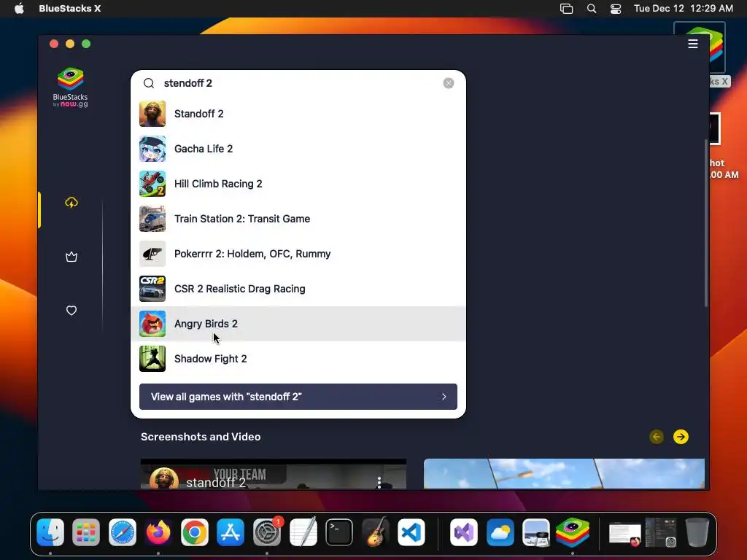Open the cloud download sidebar section
Viewport: 747px width, 560px height.
[x=71, y=203]
